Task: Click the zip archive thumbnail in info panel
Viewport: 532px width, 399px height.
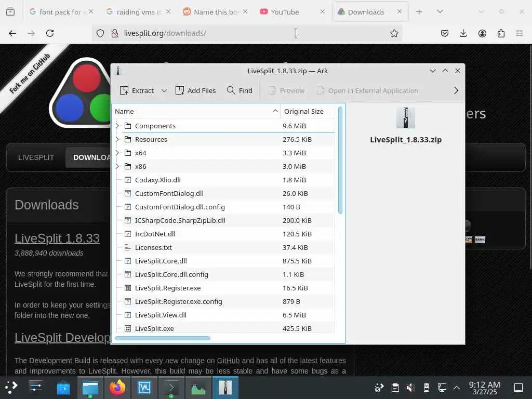Action: [x=405, y=118]
